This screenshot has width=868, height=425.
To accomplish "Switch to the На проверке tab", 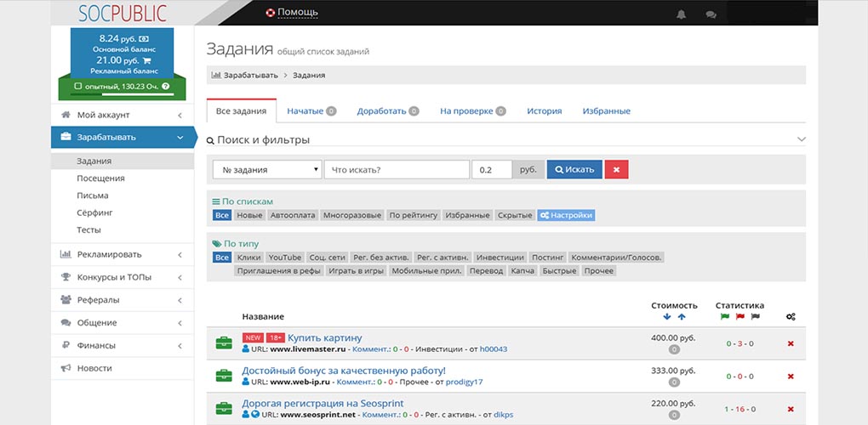I will click(x=473, y=111).
